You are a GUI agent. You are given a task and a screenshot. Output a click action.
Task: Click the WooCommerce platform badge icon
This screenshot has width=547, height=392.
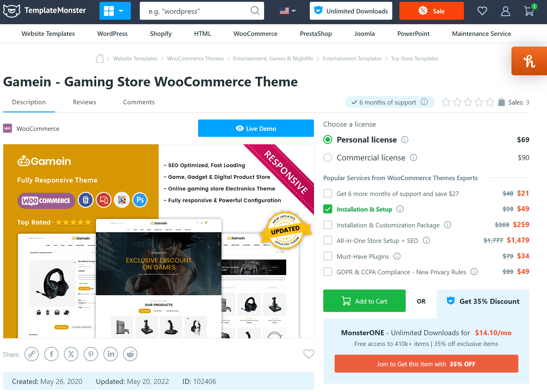(7, 128)
